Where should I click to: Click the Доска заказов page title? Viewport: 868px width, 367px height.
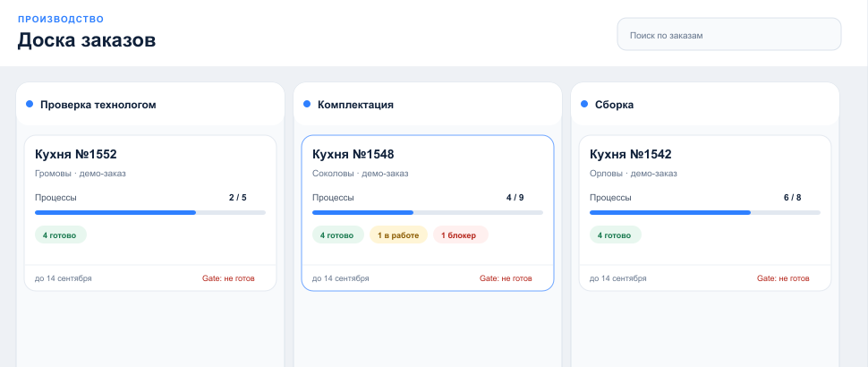[x=87, y=41]
